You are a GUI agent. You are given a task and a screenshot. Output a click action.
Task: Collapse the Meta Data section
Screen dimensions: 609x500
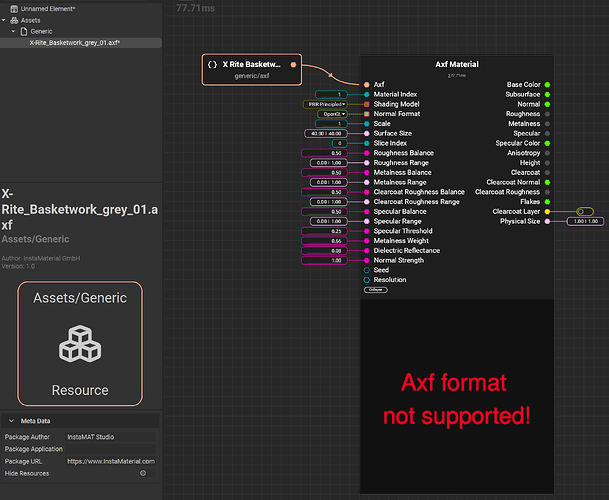click(x=12, y=421)
